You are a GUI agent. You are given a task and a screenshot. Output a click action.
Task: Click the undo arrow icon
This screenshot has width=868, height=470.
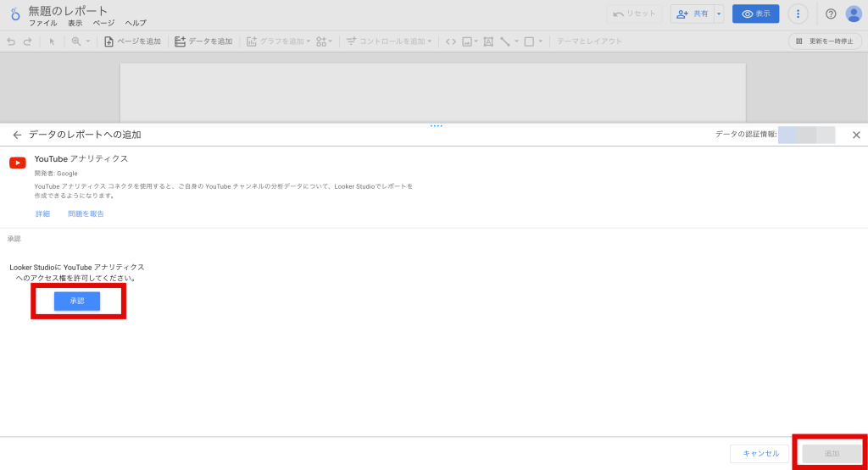[x=11, y=41]
